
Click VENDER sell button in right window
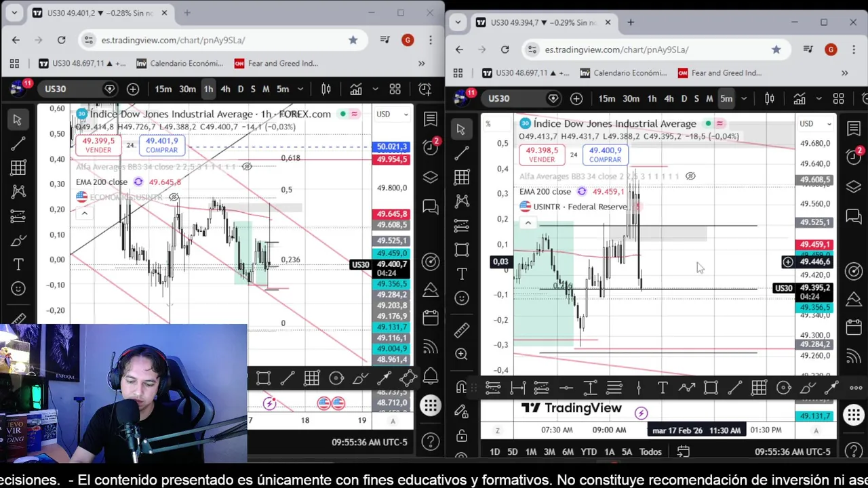tap(542, 155)
